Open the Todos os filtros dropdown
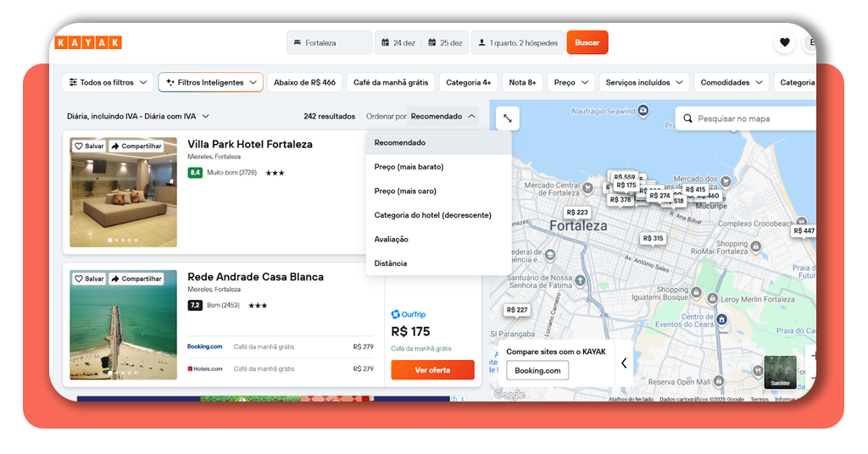Screen dimensions: 868x454 pyautogui.click(x=108, y=82)
